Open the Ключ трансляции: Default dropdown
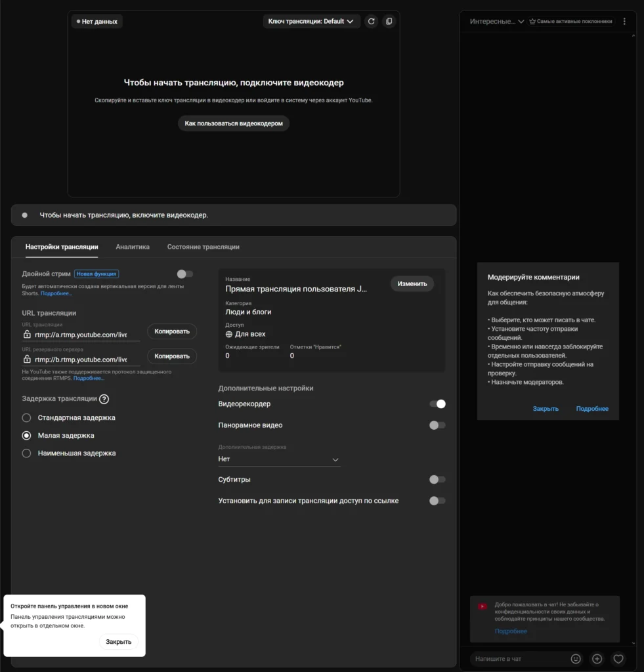The width and height of the screenshot is (644, 672). pos(312,21)
